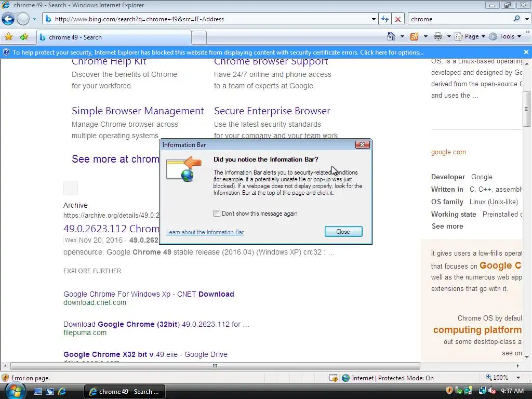Show more toolbar commands chevron
Image resolution: width=532 pixels, height=399 pixels.
pos(528,32)
